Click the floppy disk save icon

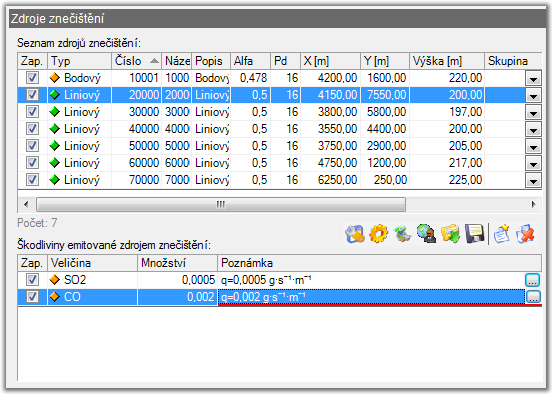pyautogui.click(x=475, y=234)
